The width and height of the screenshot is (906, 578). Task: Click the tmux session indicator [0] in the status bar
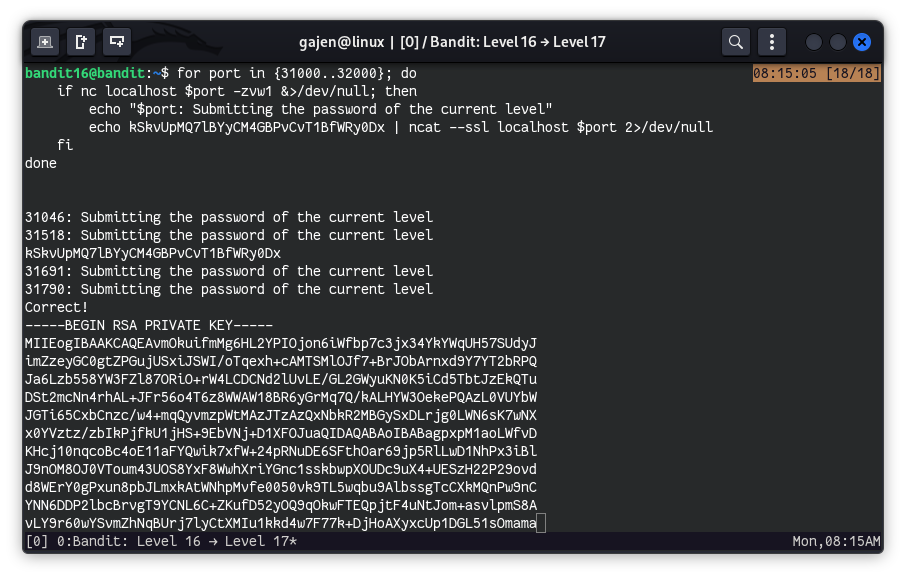pyautogui.click(x=36, y=542)
